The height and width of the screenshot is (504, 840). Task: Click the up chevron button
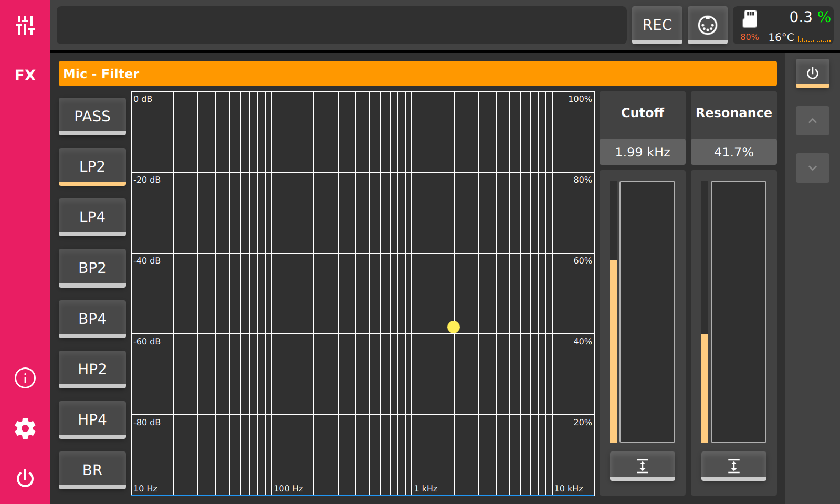tap(813, 121)
